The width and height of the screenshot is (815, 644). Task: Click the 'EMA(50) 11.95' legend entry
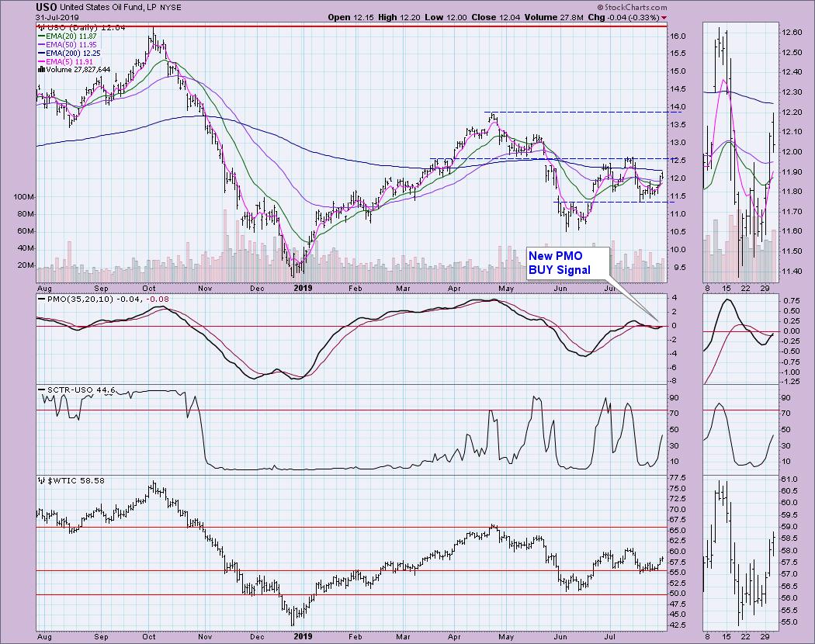point(71,45)
